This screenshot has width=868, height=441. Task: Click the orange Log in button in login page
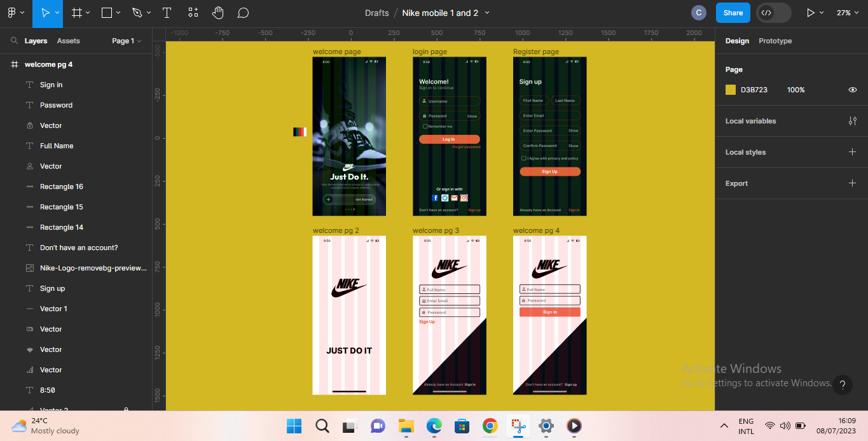[x=449, y=139]
